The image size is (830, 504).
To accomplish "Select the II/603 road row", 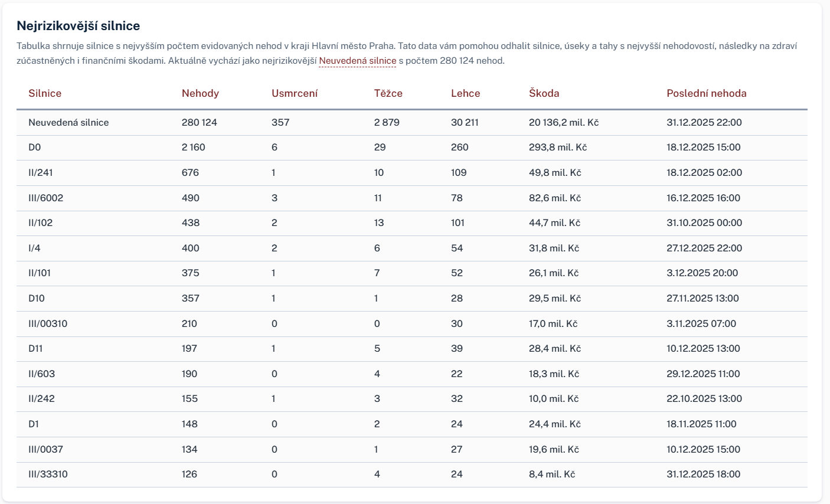I will click(x=412, y=374).
